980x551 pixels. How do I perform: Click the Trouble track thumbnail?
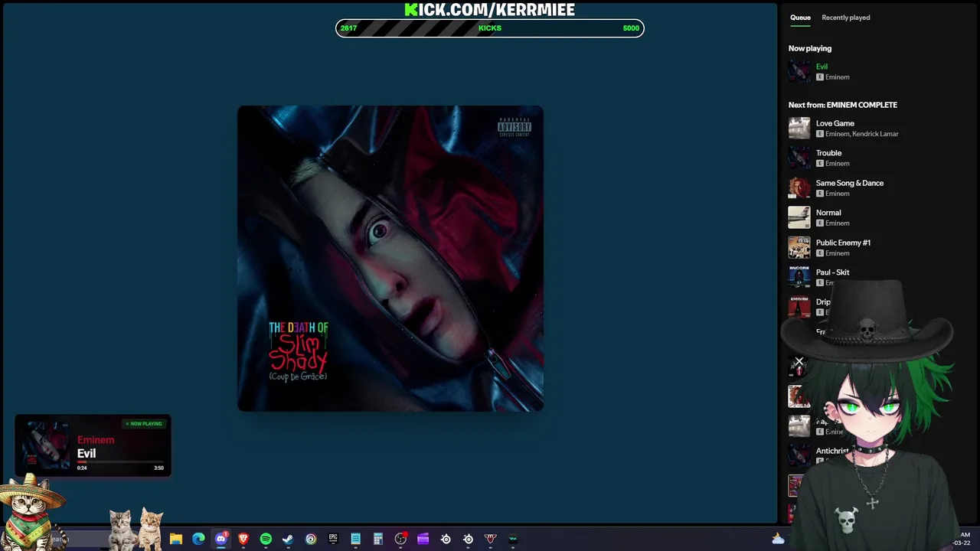pos(799,158)
